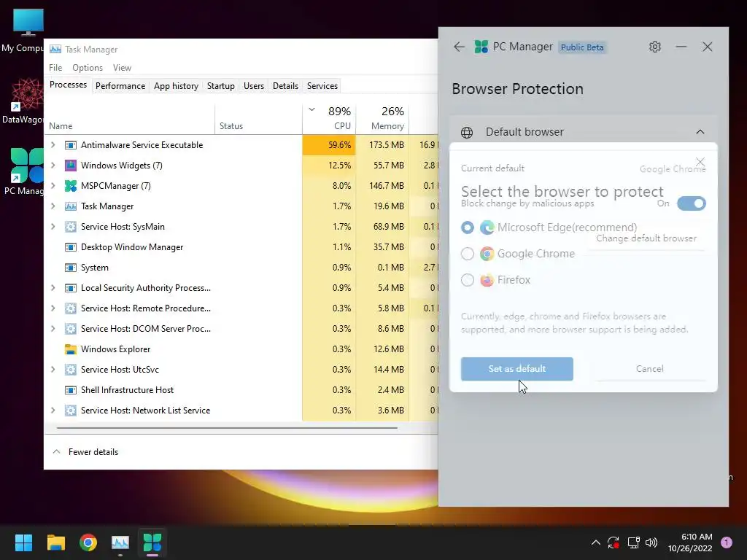Click the MSPCManager process icon
The width and height of the screenshot is (747, 560).
coord(71,186)
